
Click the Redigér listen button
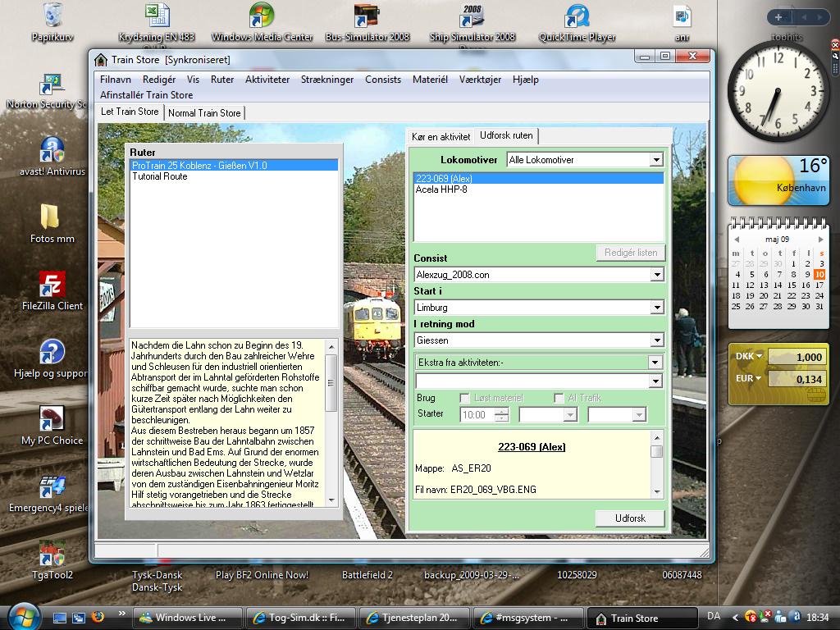pos(631,253)
